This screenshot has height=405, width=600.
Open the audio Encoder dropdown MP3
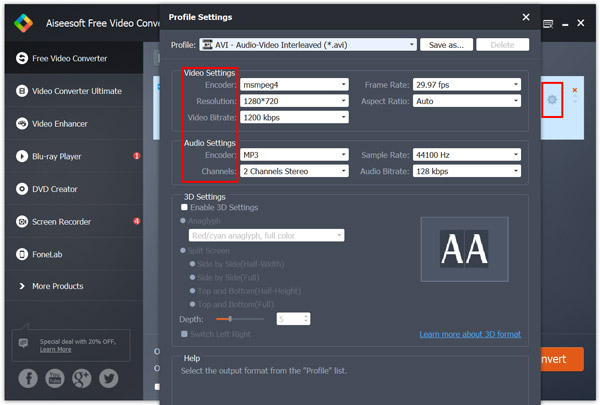(x=294, y=155)
